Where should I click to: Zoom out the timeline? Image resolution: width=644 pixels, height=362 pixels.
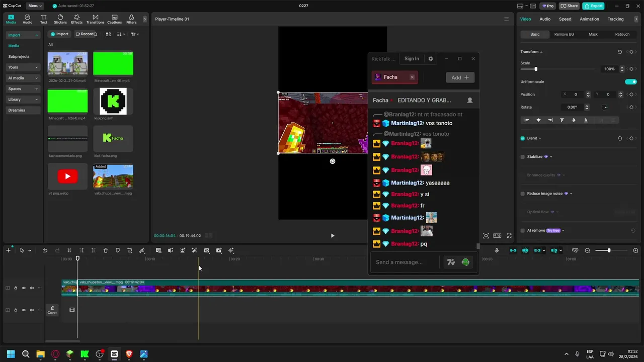(587, 250)
